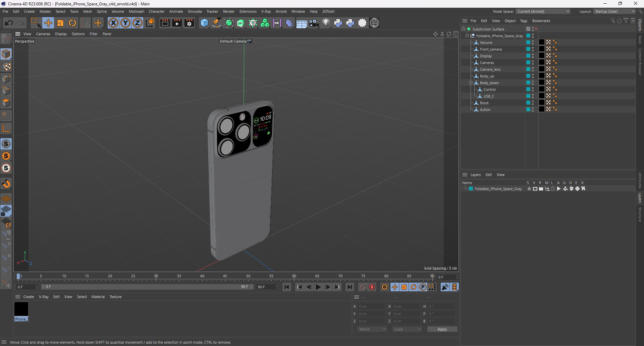Open viewport Cameras menu
This screenshot has height=346, width=644.
pyautogui.click(x=43, y=34)
